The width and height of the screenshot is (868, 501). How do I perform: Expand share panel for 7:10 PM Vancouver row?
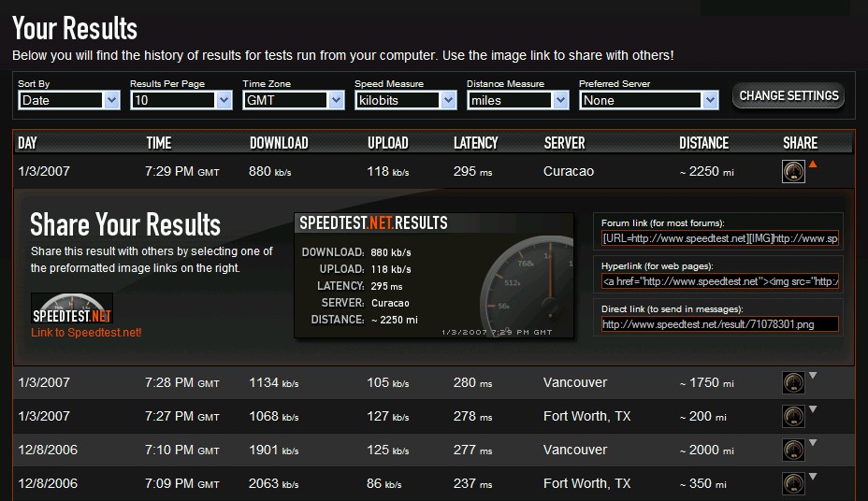pyautogui.click(x=813, y=442)
